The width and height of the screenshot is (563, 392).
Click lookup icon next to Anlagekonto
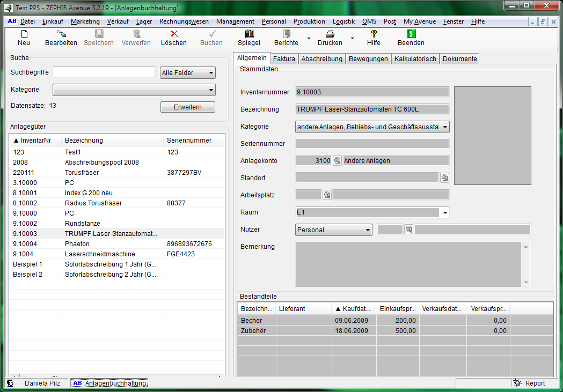pyautogui.click(x=337, y=161)
